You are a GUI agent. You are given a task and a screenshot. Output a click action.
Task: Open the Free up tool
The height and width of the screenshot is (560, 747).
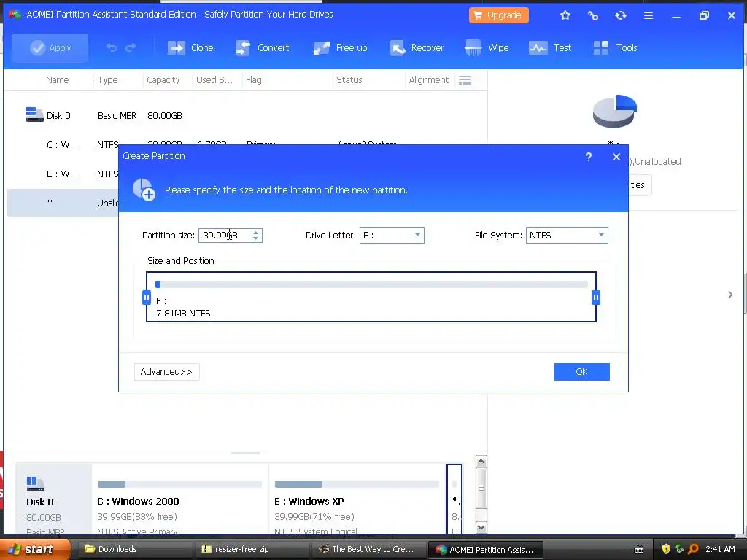(341, 47)
